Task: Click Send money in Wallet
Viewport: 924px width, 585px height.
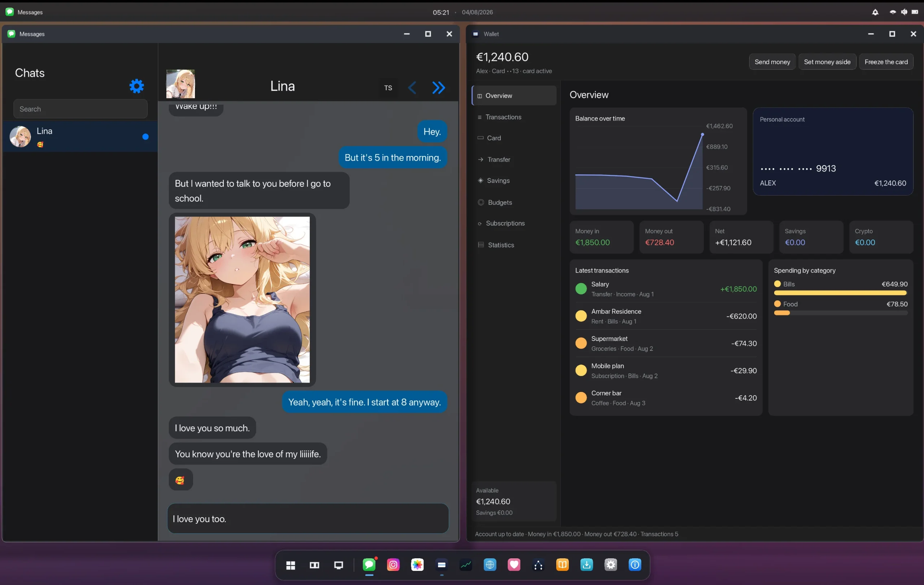Action: click(772, 62)
